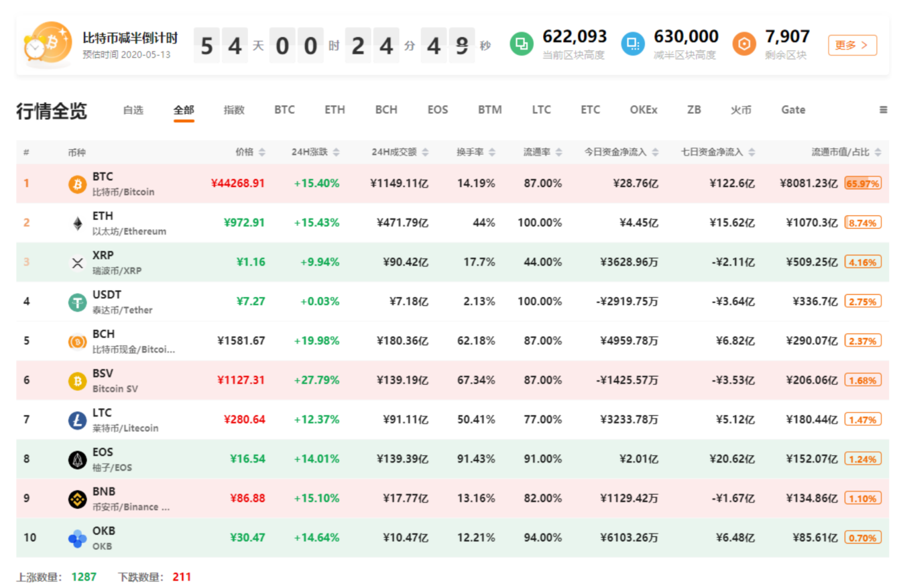Image resolution: width=899 pixels, height=588 pixels.
Task: Click the blue halving block height icon
Action: pos(633,44)
